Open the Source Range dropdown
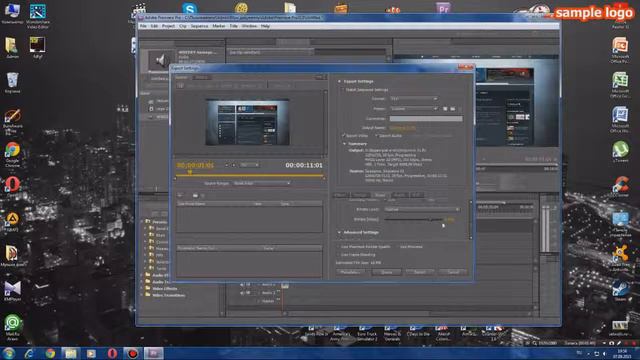 [x=262, y=183]
